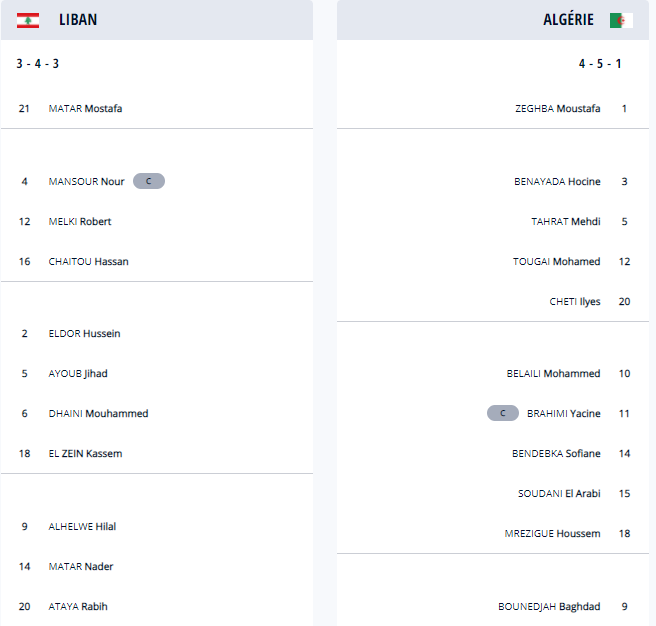This screenshot has width=656, height=626.
Task: Open player MELKI Robert
Action: [80, 221]
